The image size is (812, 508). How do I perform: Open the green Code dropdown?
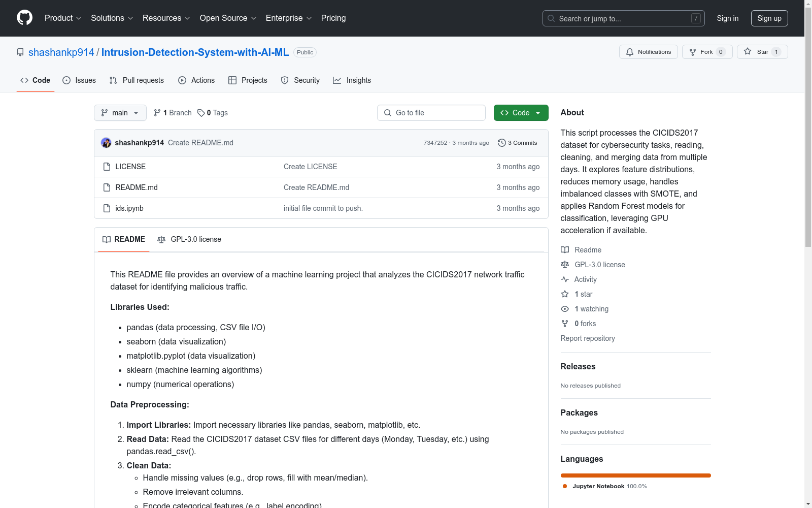pyautogui.click(x=521, y=113)
